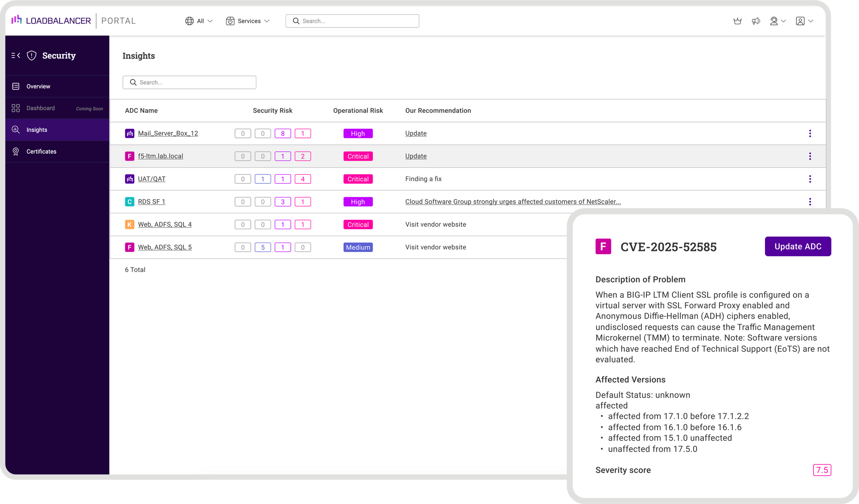
Task: Click the 5 risk count for Web, ADFS, SQL 5
Action: coord(263,247)
